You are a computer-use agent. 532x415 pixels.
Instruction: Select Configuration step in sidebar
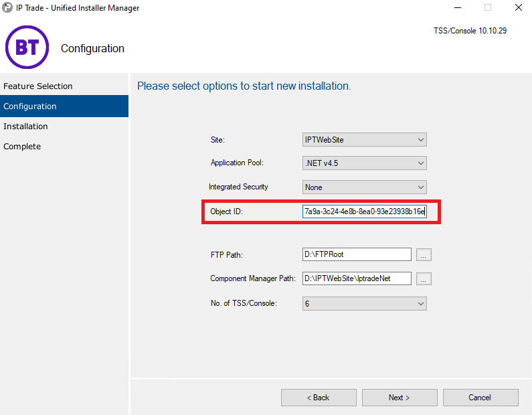click(64, 106)
